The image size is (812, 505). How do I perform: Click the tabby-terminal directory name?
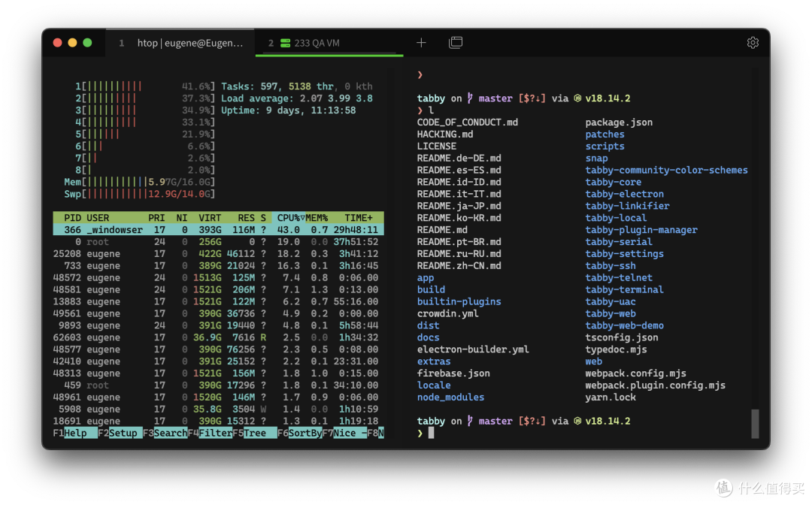625,290
